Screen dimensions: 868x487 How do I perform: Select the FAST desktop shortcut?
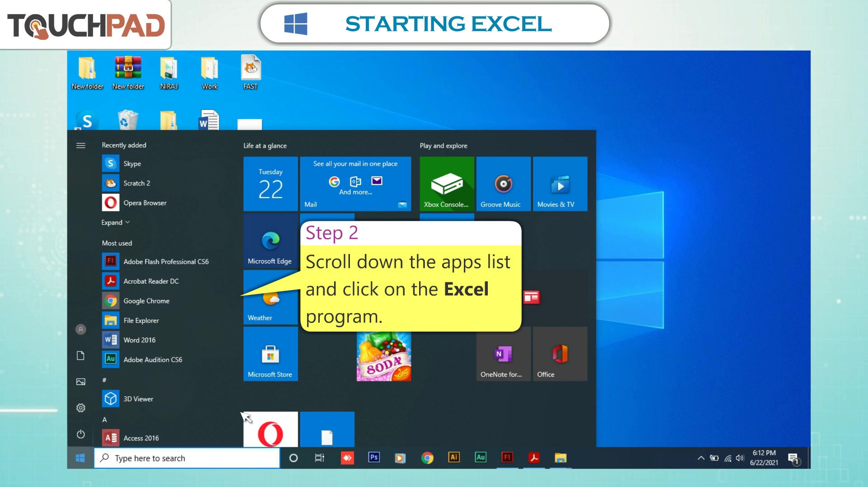point(250,72)
